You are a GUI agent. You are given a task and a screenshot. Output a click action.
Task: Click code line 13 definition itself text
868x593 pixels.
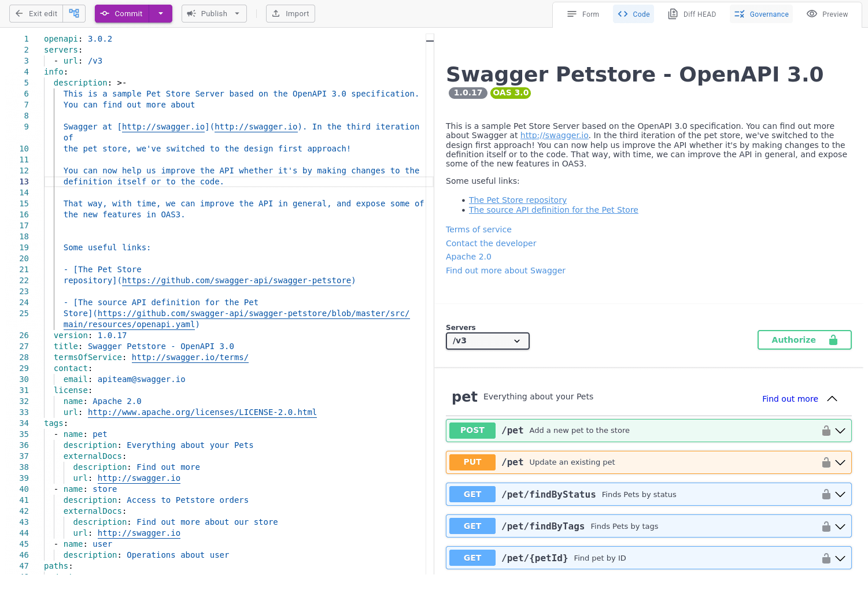pyautogui.click(x=143, y=181)
